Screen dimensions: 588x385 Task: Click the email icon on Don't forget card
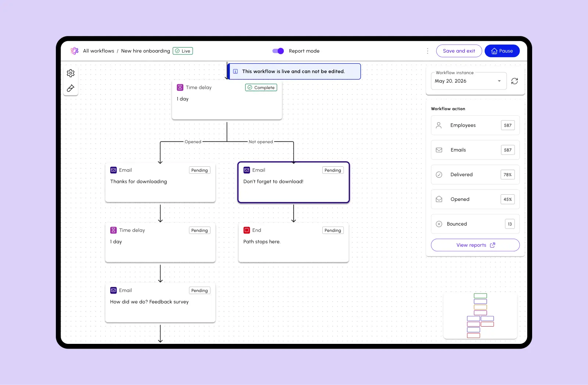[x=247, y=170]
